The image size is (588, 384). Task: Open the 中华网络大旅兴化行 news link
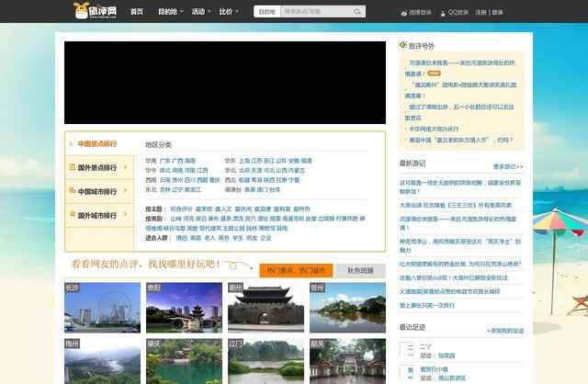point(434,129)
